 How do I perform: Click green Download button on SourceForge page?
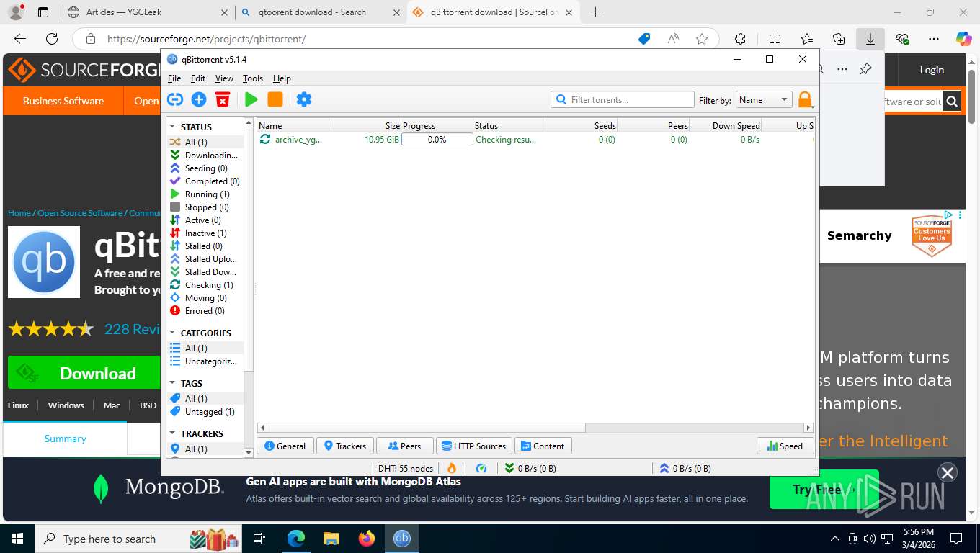pyautogui.click(x=84, y=373)
